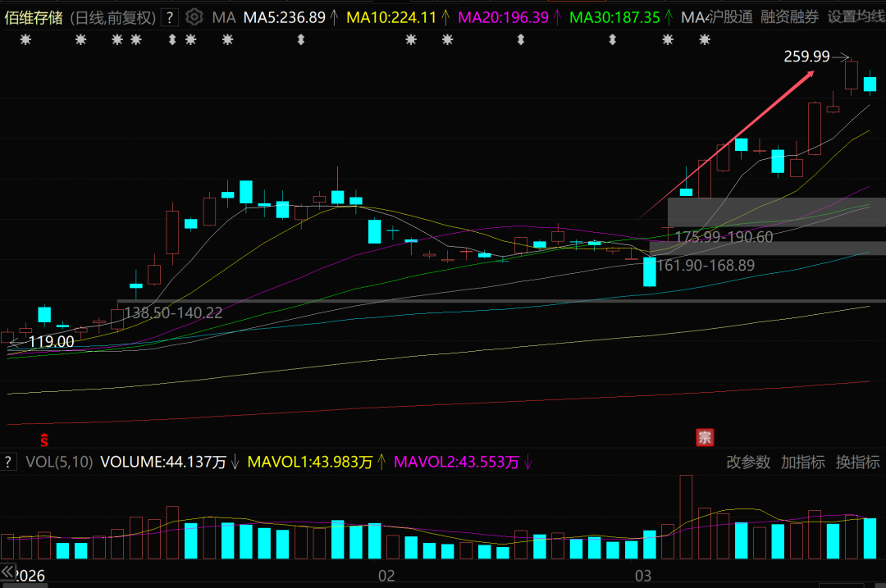Select the MAVOL2:43.553万 value
The height and width of the screenshot is (588, 886).
pos(456,462)
